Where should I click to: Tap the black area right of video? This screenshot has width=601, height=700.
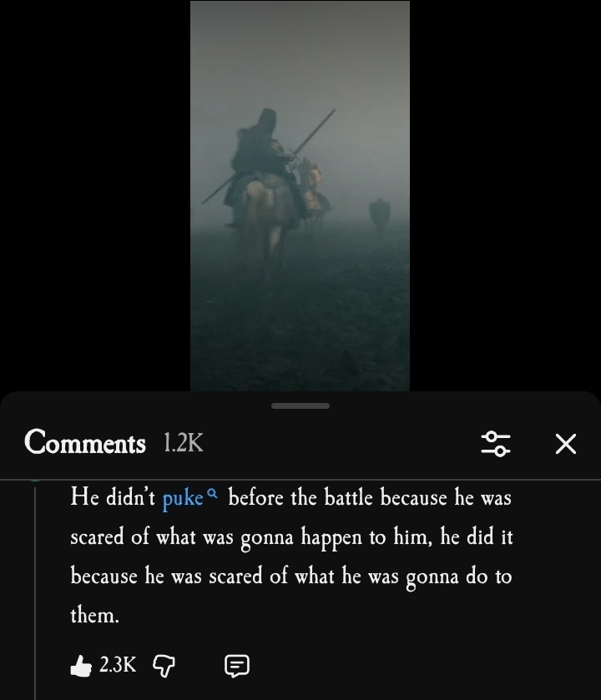(506, 196)
